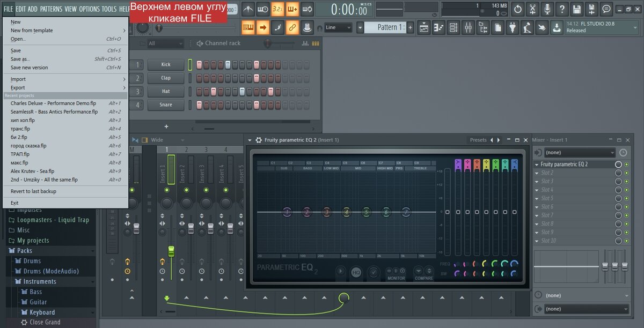Open the chat bubble support icon
The width and height of the screenshot is (644, 328).
[x=606, y=9]
